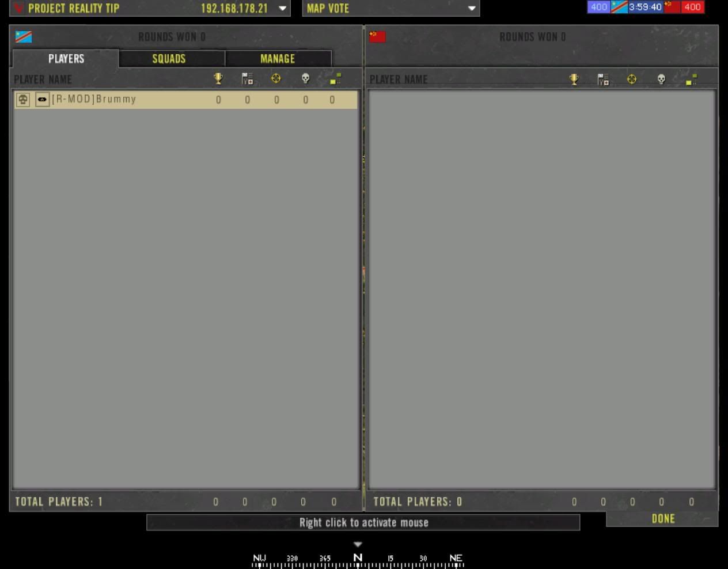Image resolution: width=728 pixels, height=569 pixels.
Task: Open the Map Vote dropdown
Action: click(x=471, y=9)
